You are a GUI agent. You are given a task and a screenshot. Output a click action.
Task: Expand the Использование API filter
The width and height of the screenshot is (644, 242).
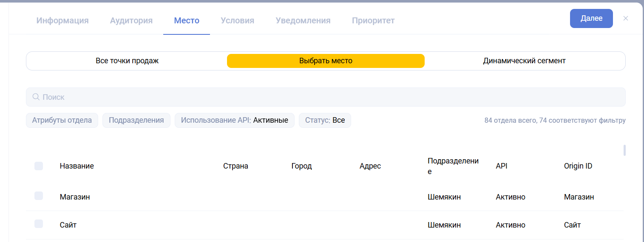234,121
